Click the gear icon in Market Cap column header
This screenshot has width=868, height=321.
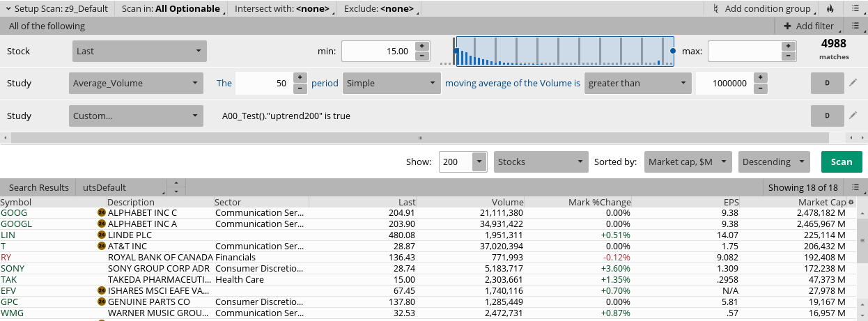851,202
